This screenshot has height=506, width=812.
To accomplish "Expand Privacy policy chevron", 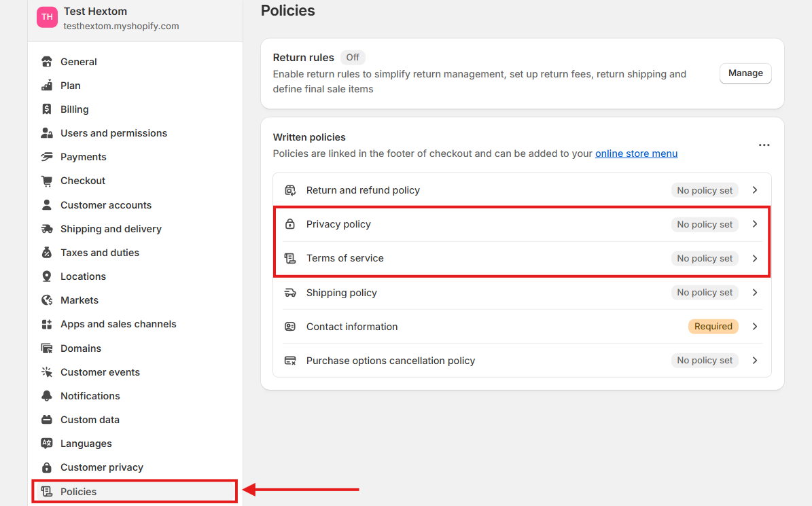I will (755, 224).
